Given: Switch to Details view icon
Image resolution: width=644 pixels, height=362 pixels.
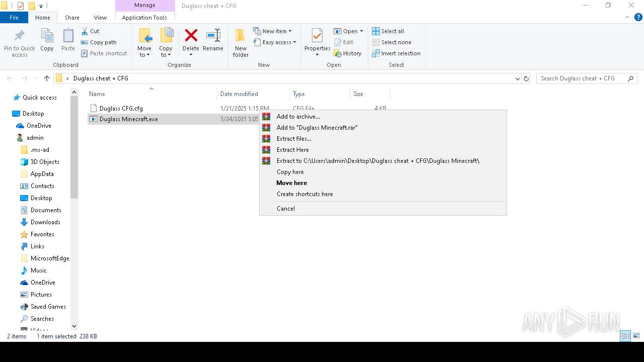Looking at the screenshot, I should click(x=625, y=336).
